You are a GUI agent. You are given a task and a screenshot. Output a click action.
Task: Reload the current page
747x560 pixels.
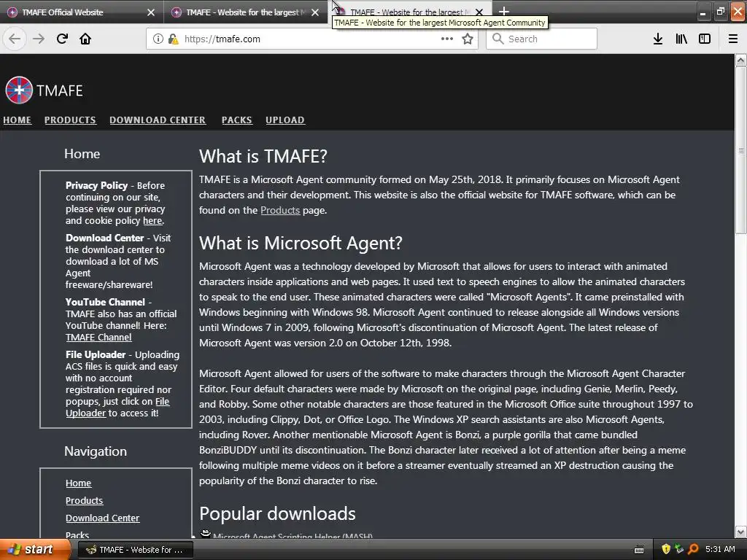(x=62, y=39)
